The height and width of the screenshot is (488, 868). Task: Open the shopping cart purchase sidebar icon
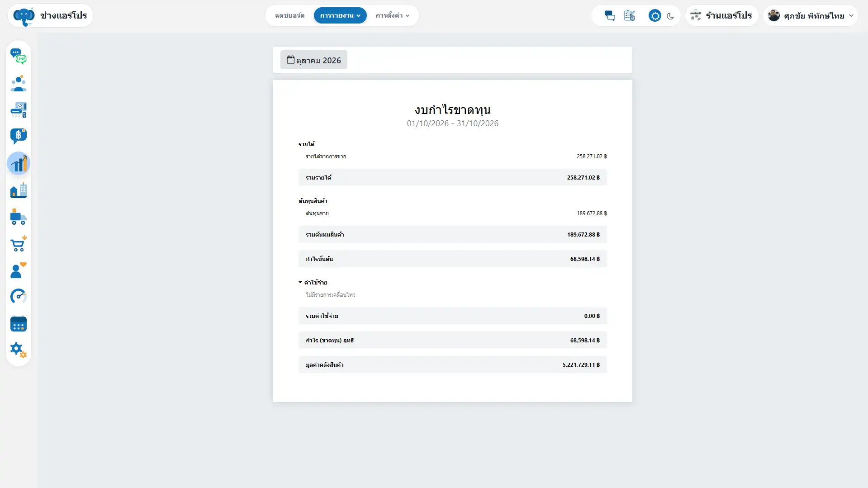coord(19,244)
